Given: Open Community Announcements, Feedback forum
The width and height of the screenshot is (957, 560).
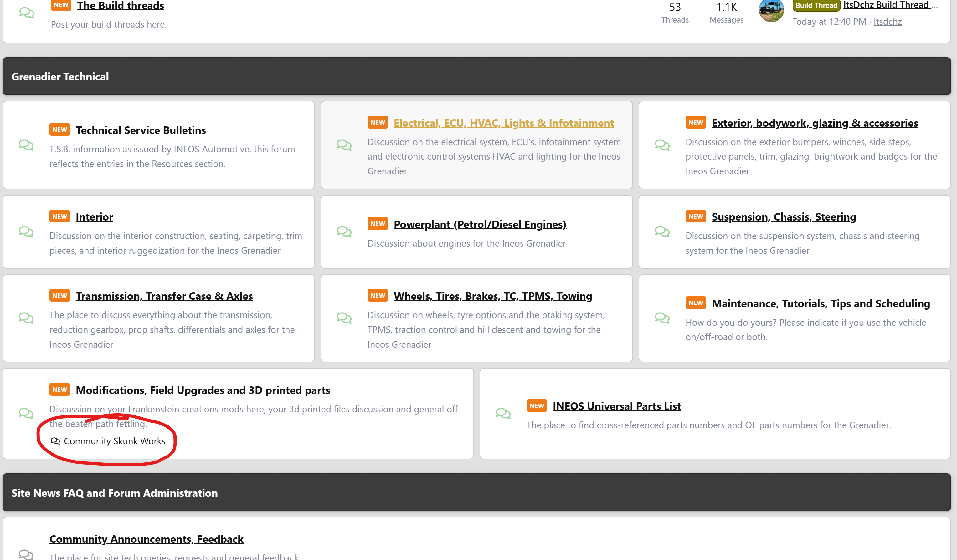Looking at the screenshot, I should 147,539.
